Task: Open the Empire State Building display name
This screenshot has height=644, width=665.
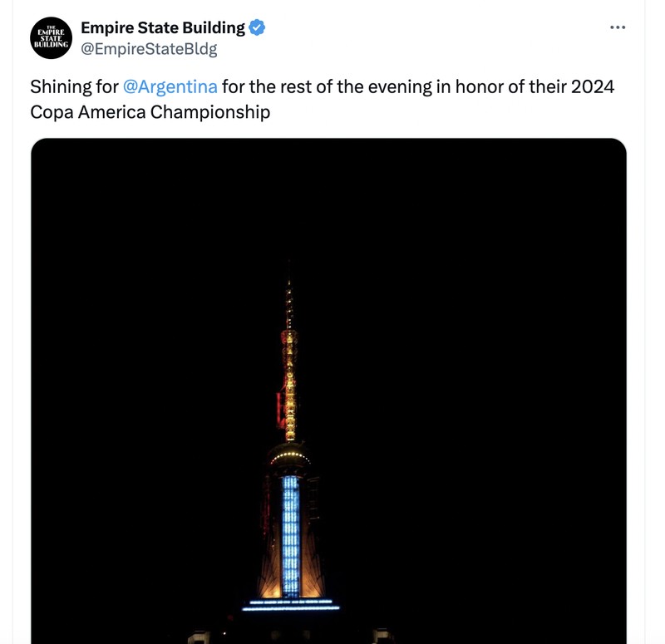Action: click(x=163, y=27)
